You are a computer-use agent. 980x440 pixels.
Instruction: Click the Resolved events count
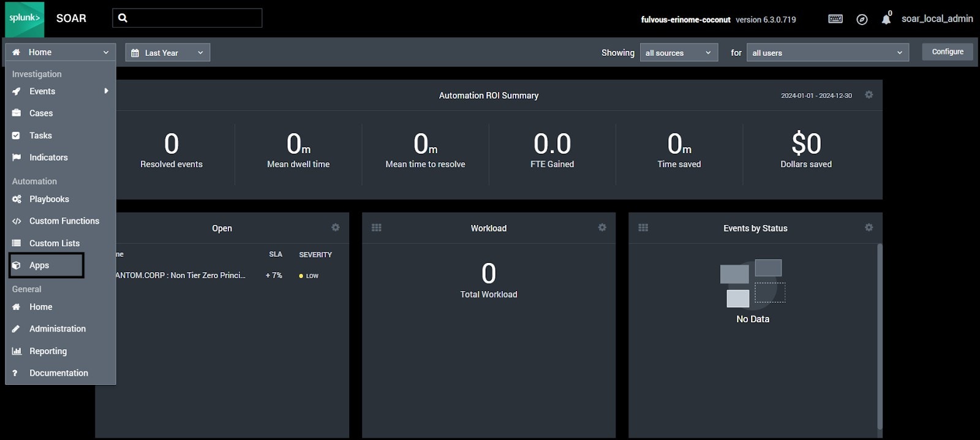(x=171, y=144)
